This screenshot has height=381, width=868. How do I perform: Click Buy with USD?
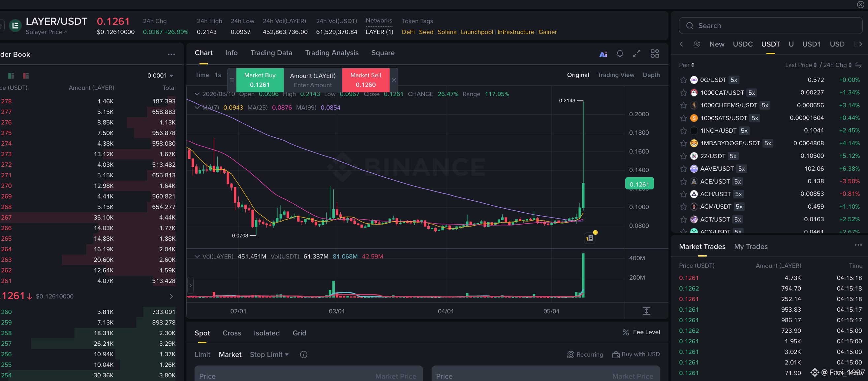click(636, 354)
